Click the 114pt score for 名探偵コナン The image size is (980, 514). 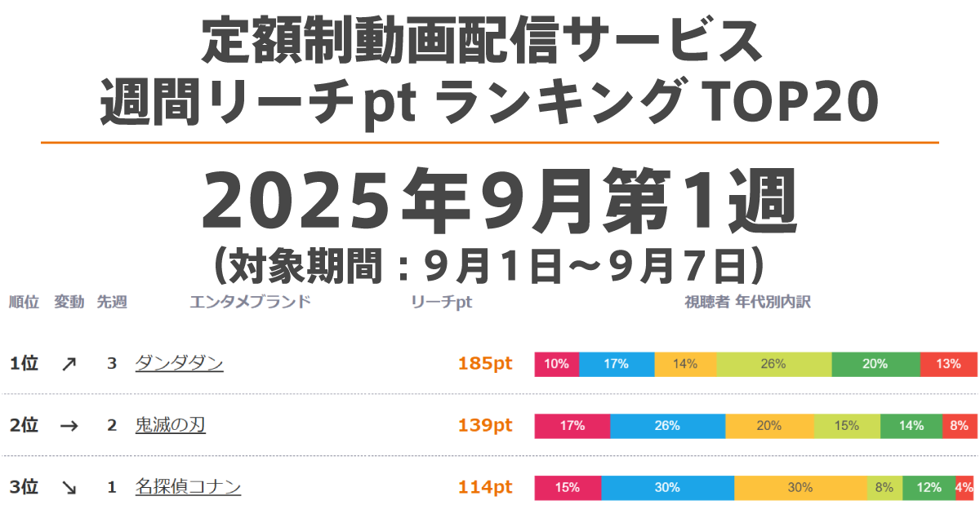[x=485, y=488]
